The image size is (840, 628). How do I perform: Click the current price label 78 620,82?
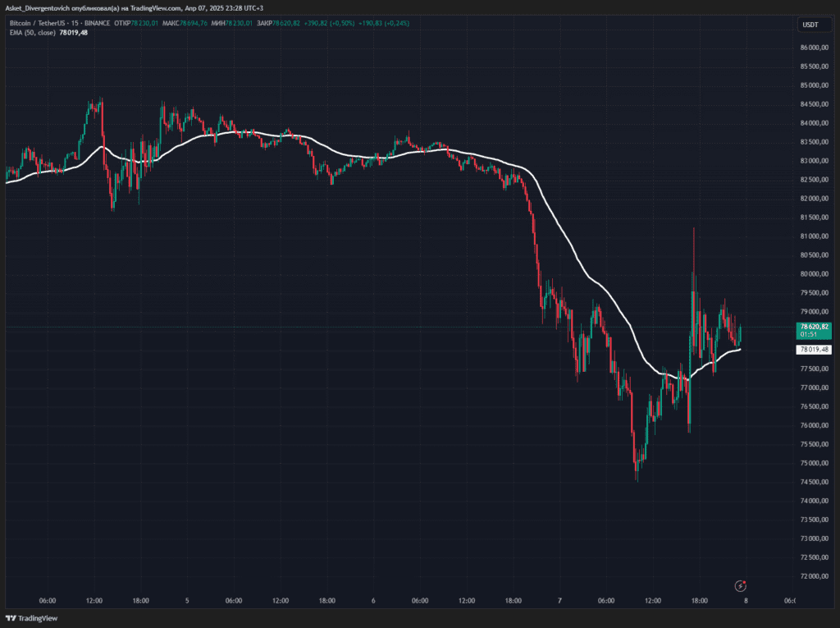(814, 327)
